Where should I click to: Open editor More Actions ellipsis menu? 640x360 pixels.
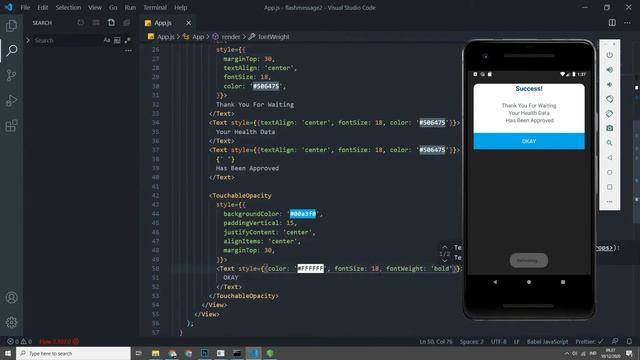click(627, 23)
